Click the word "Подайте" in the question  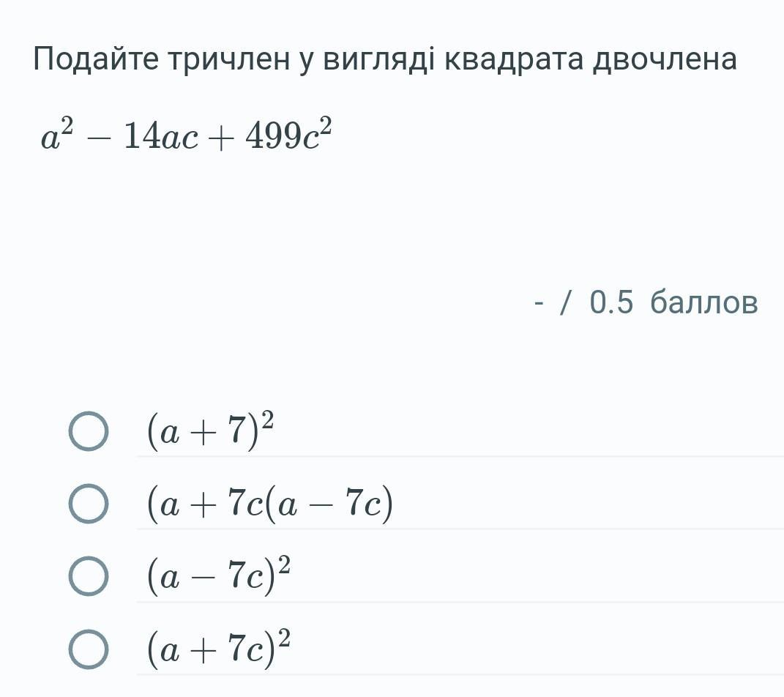point(95,59)
